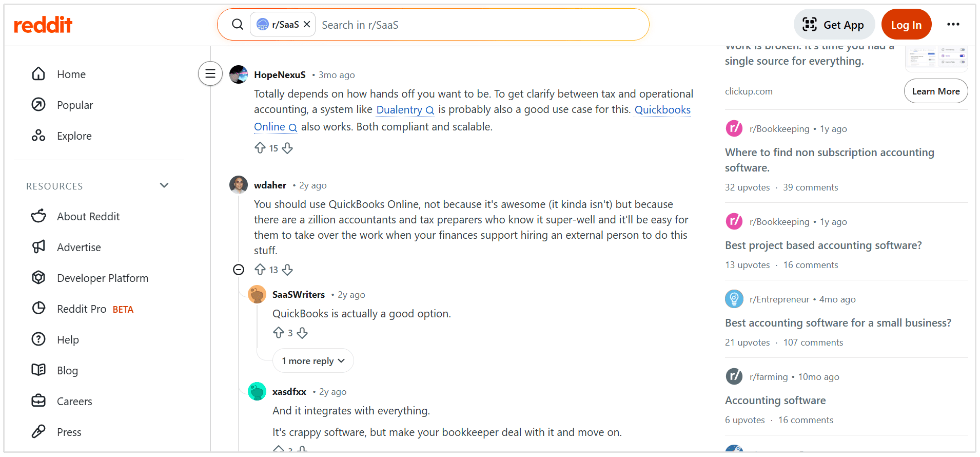
Task: Collapse wdaher's comment thread
Action: coord(238,269)
